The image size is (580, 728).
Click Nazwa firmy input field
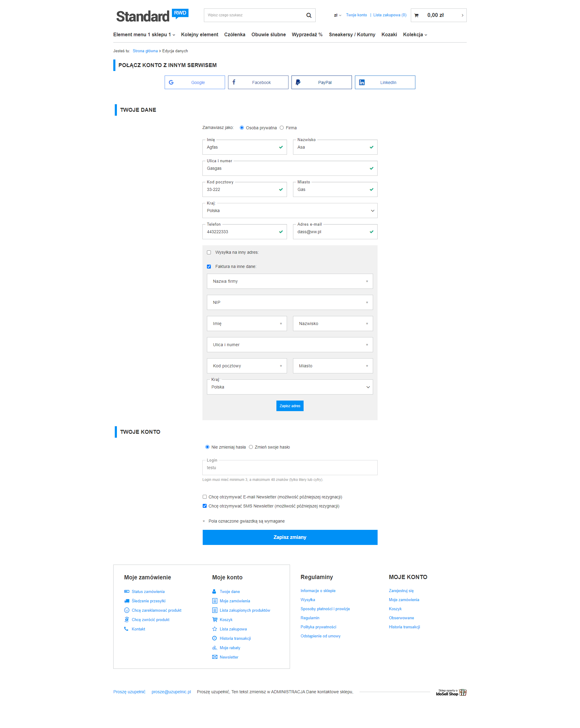pos(290,281)
